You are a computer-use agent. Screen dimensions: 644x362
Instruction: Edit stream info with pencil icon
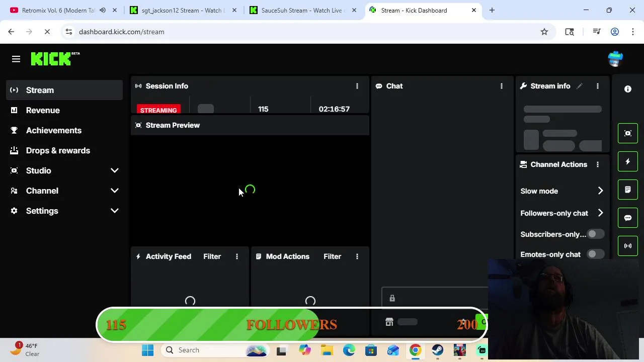point(580,86)
